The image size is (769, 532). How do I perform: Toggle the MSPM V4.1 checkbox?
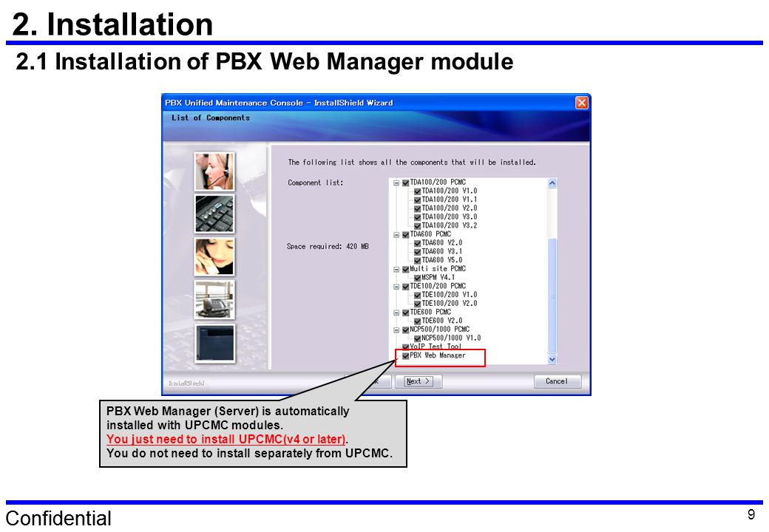coord(417,278)
